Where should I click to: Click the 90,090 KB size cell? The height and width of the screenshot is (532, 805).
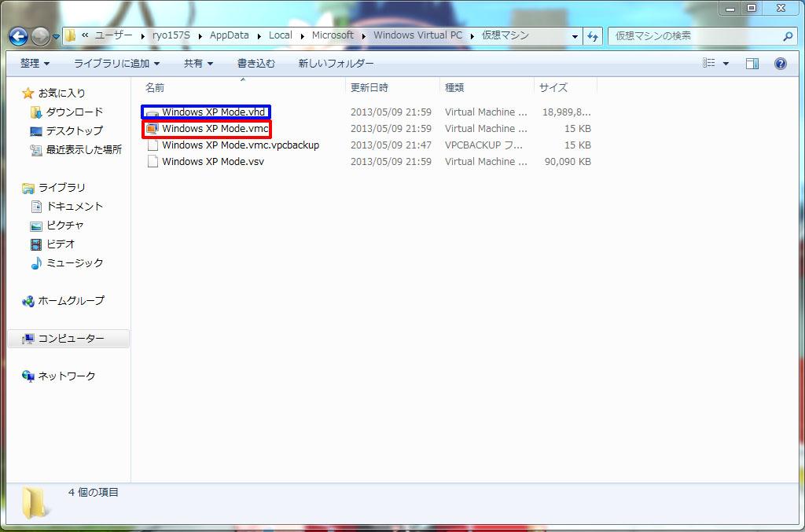tap(568, 162)
